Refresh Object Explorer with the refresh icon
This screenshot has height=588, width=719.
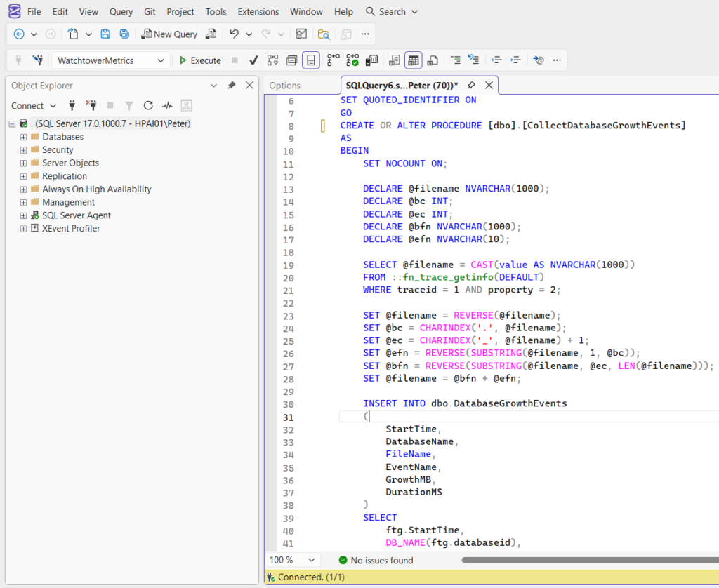[x=147, y=105]
